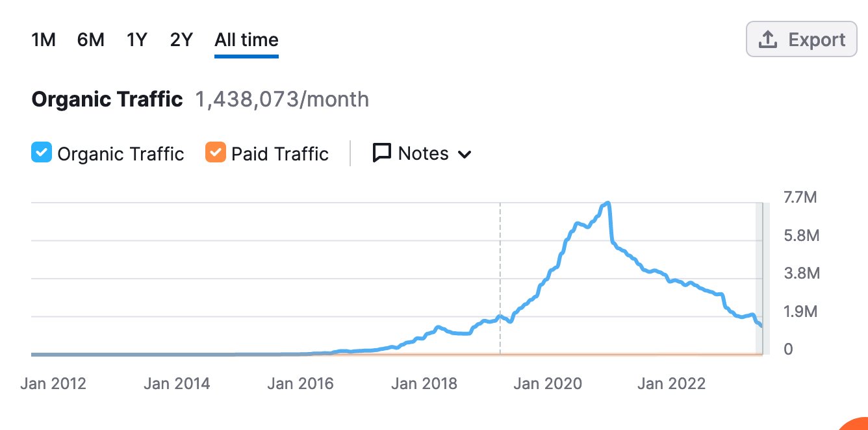The image size is (868, 430).
Task: Click the Jan 2022 axis label
Action: click(x=671, y=384)
